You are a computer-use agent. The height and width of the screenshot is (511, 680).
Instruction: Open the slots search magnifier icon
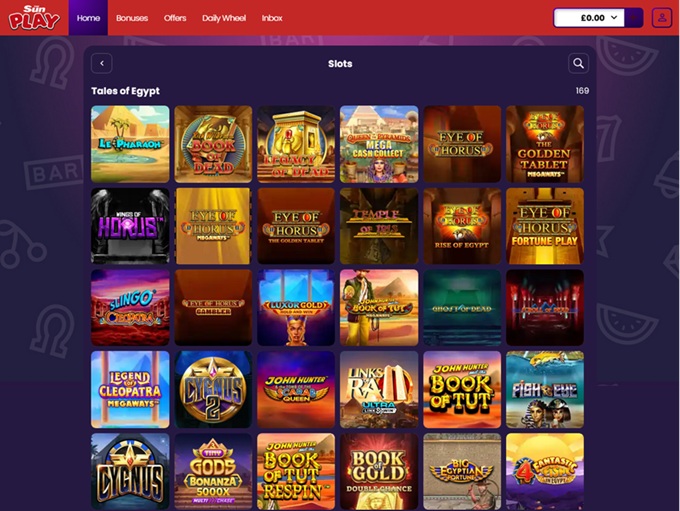pos(578,63)
